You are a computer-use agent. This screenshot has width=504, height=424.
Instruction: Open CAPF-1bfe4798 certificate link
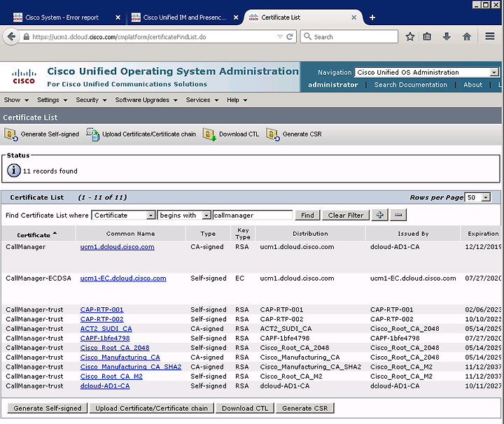(x=105, y=338)
